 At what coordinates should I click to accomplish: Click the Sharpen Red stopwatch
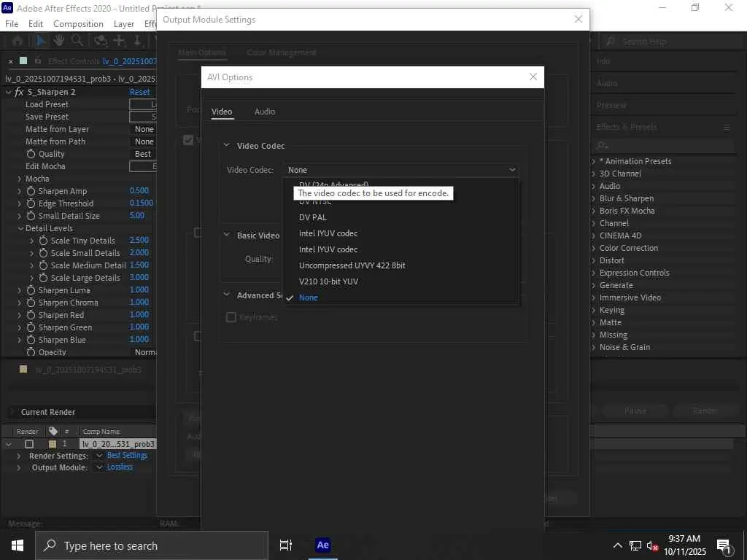(x=31, y=315)
